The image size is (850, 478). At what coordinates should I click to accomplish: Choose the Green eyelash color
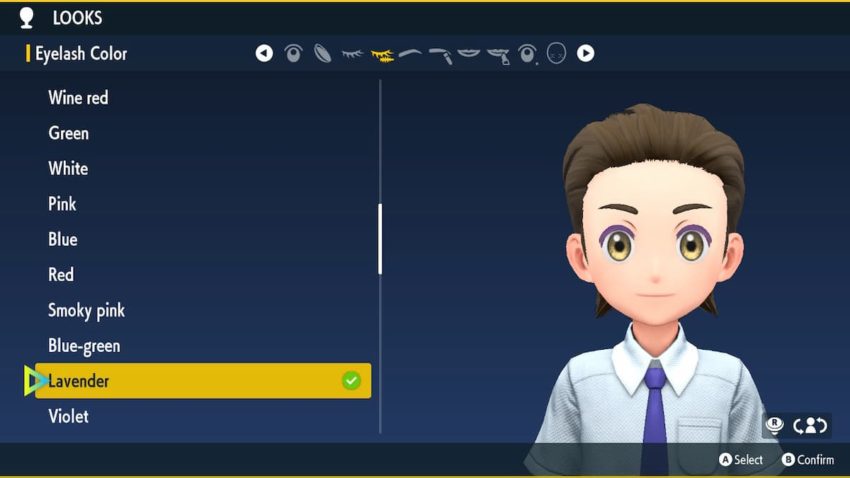tap(203, 133)
